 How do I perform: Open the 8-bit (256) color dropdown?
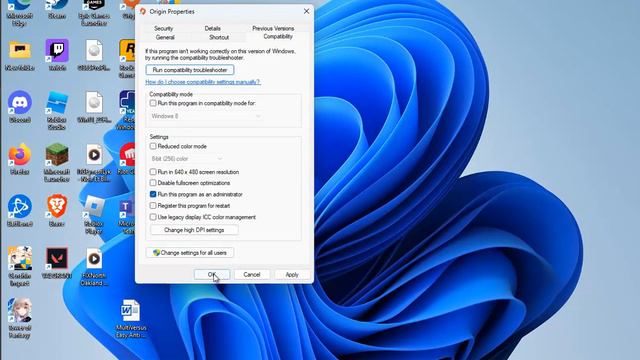tap(187, 158)
